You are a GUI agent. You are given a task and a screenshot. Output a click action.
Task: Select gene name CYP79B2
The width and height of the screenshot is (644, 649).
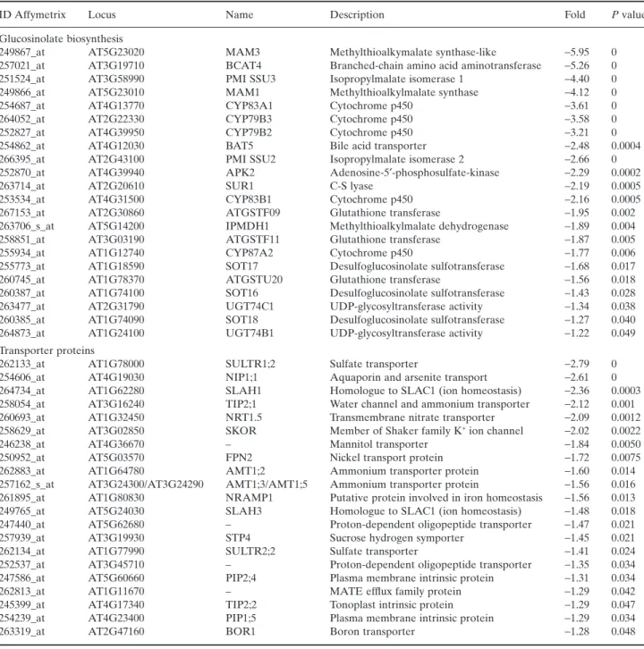point(249,132)
